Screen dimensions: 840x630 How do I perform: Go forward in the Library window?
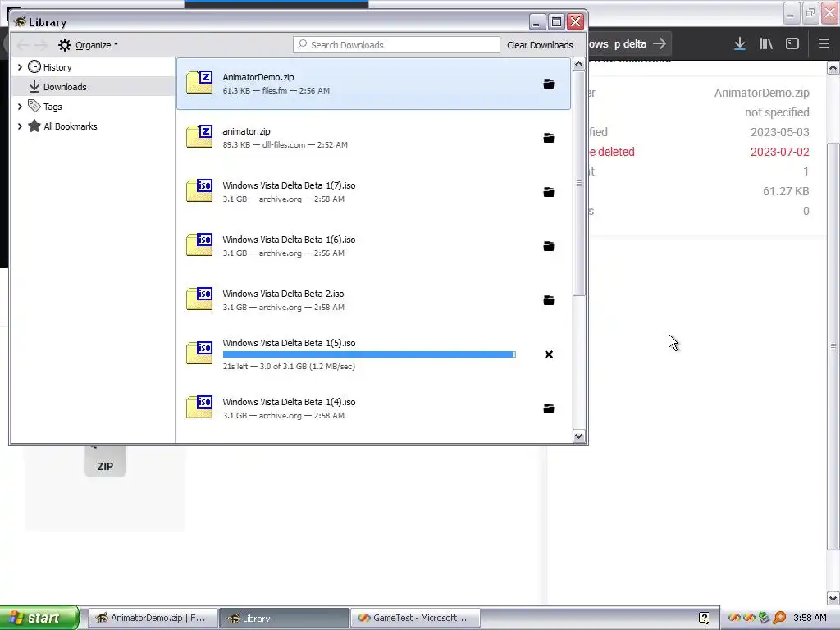point(41,45)
